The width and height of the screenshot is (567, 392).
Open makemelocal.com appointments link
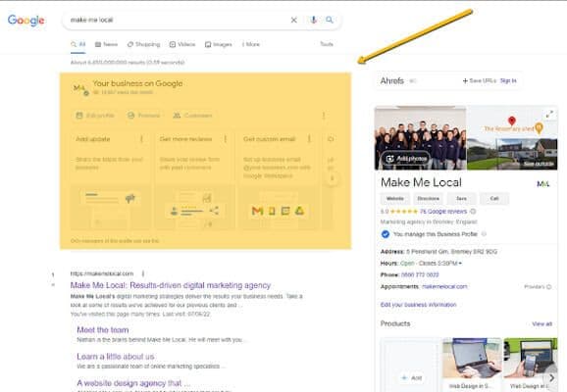pos(444,286)
